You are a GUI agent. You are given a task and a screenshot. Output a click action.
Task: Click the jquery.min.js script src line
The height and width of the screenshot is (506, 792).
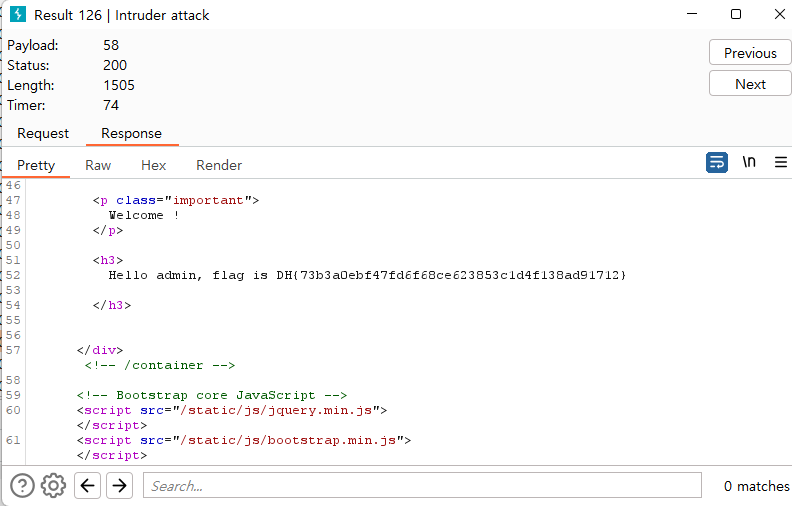[x=232, y=410]
